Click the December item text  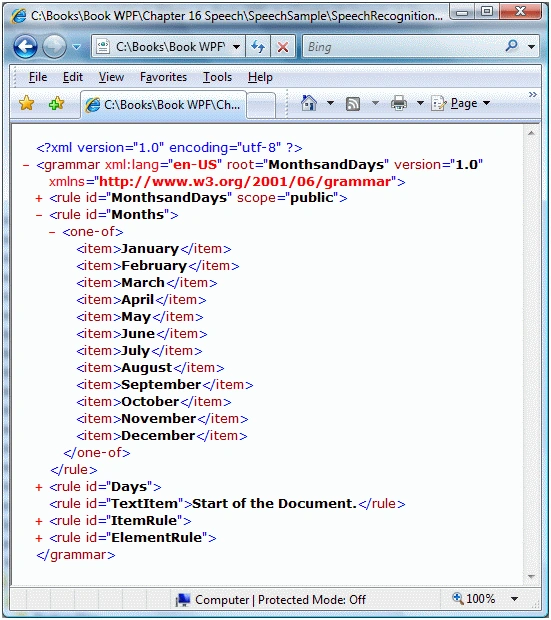click(x=158, y=436)
